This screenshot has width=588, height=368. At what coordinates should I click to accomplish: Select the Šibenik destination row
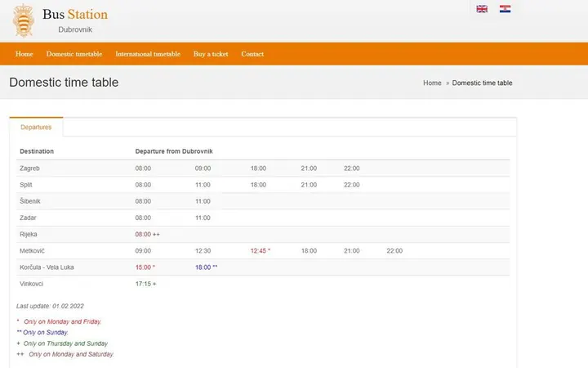click(263, 201)
